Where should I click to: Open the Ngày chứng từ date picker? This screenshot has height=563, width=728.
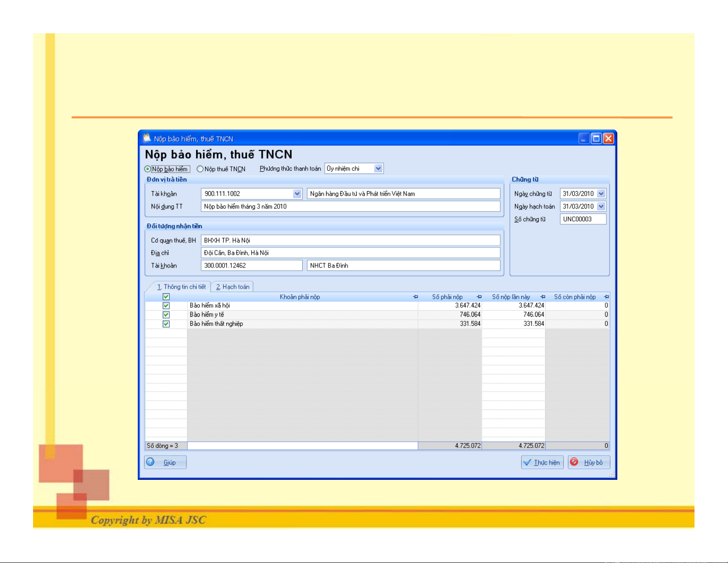click(601, 194)
